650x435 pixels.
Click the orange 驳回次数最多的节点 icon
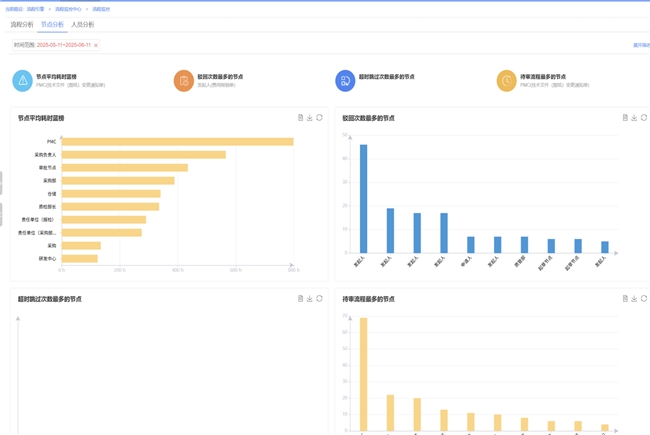click(183, 81)
